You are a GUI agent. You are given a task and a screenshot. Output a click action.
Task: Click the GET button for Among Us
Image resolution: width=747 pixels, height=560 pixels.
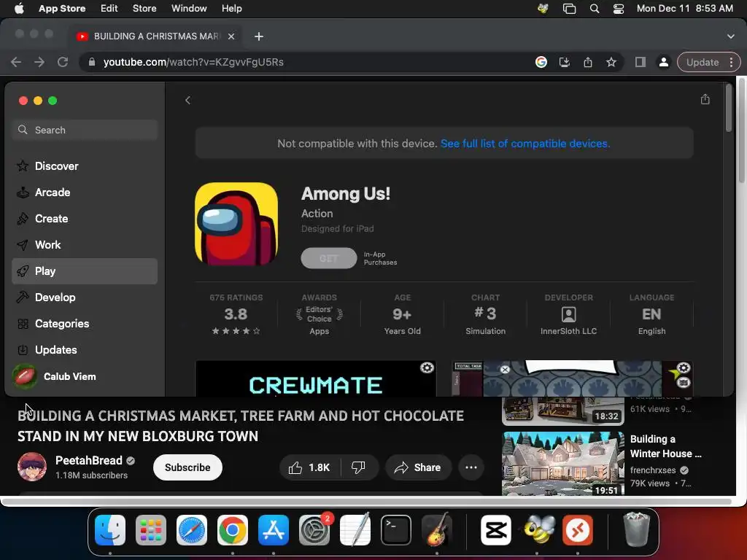click(x=329, y=258)
